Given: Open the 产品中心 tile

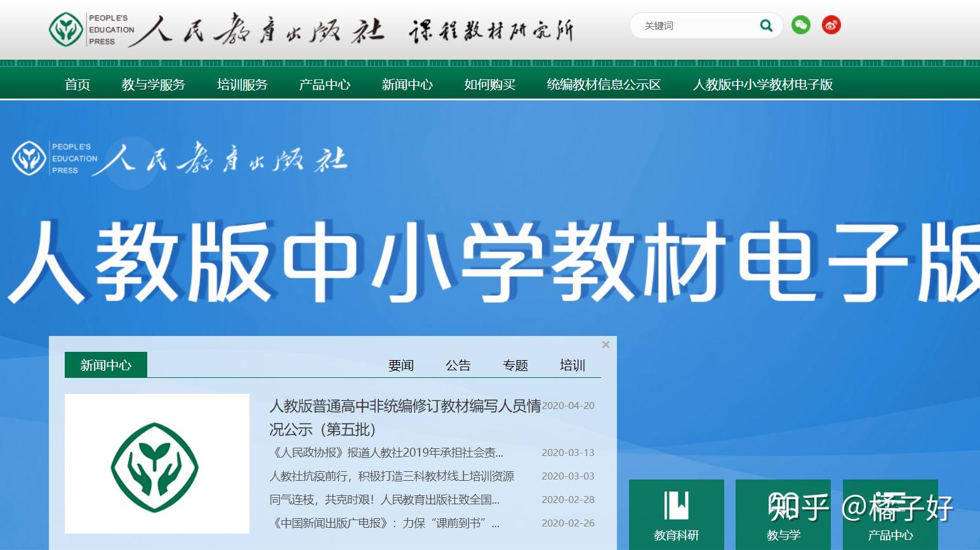Looking at the screenshot, I should (891, 514).
